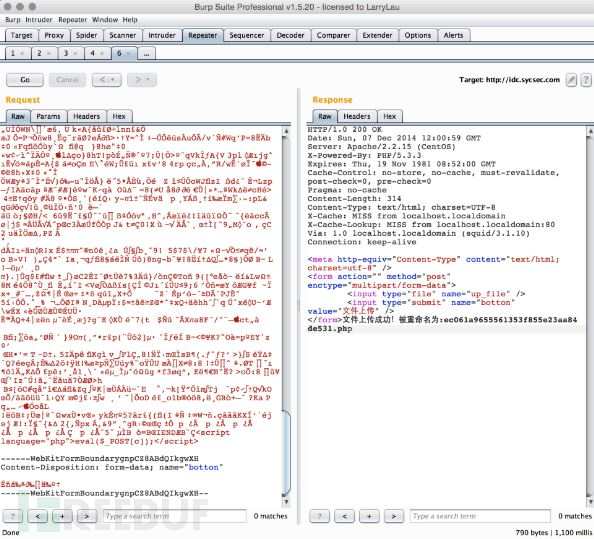The width and height of the screenshot is (594, 539).
Task: Open the Intruder tab
Action: (162, 35)
